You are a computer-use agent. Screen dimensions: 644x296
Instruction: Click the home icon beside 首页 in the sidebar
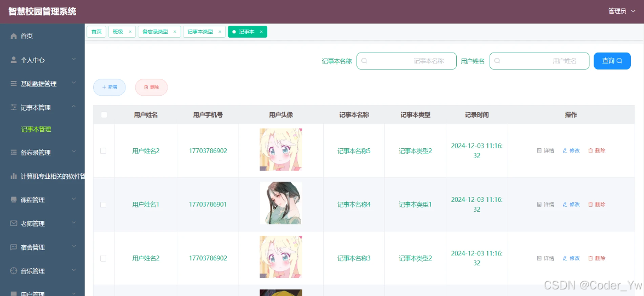pyautogui.click(x=14, y=36)
